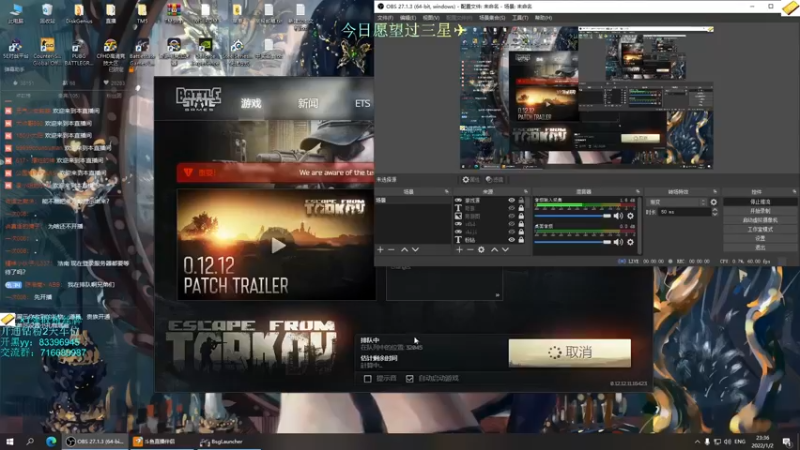Viewport: 800px width, 450px height.
Task: Click the transition duration input field
Action: (683, 212)
